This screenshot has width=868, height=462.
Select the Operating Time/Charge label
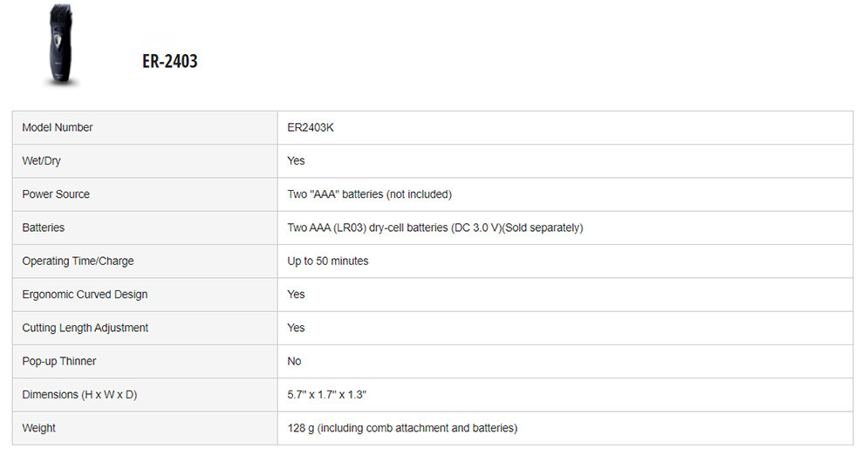pos(78,262)
